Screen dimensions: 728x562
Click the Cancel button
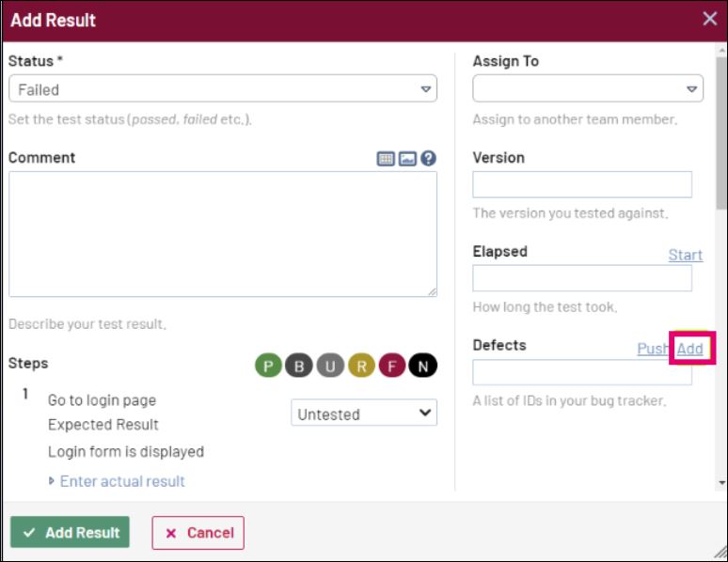[198, 533]
